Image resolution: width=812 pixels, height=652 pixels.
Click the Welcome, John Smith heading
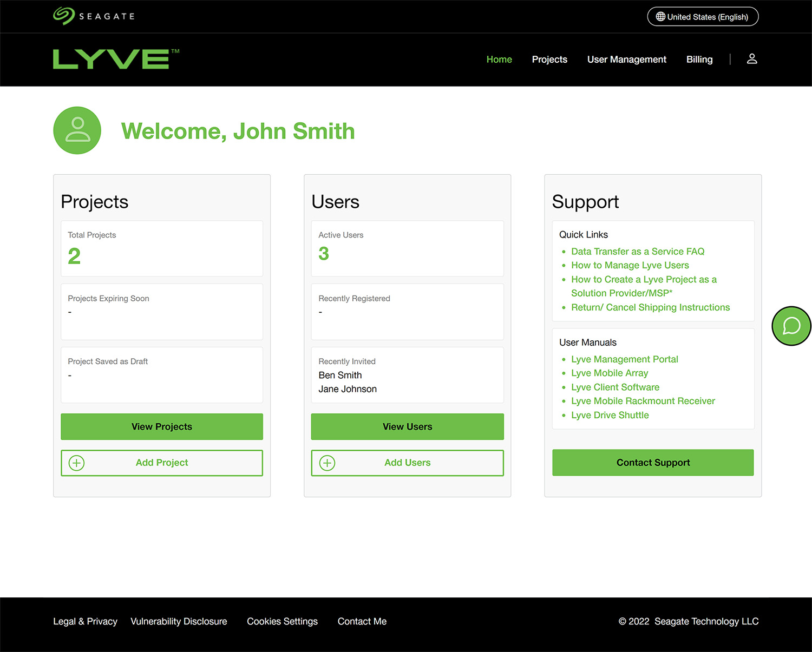238,131
